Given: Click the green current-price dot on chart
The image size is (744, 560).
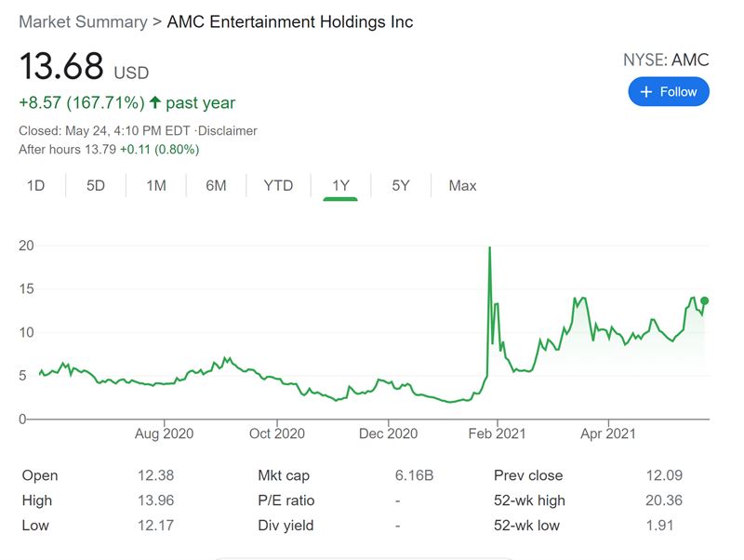Looking at the screenshot, I should click(x=705, y=300).
